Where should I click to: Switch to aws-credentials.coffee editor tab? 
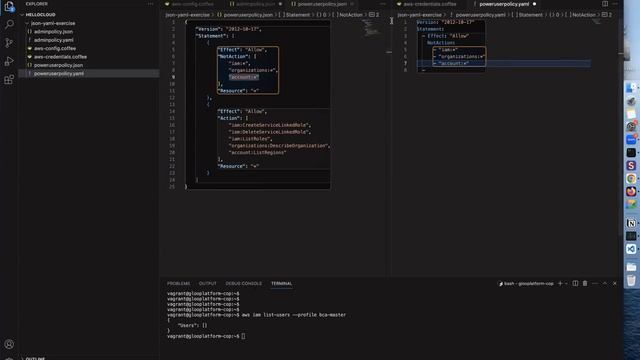pyautogui.click(x=429, y=4)
